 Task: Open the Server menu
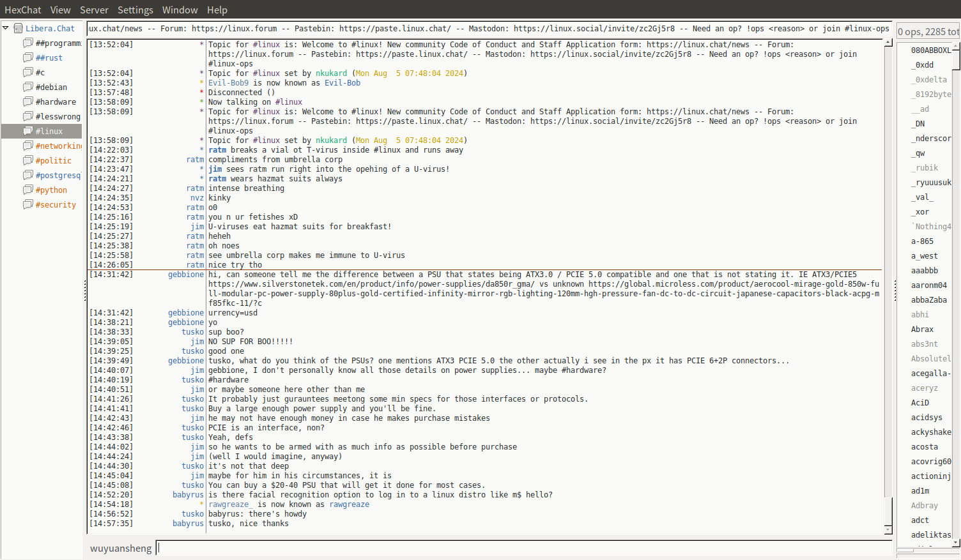click(x=94, y=10)
